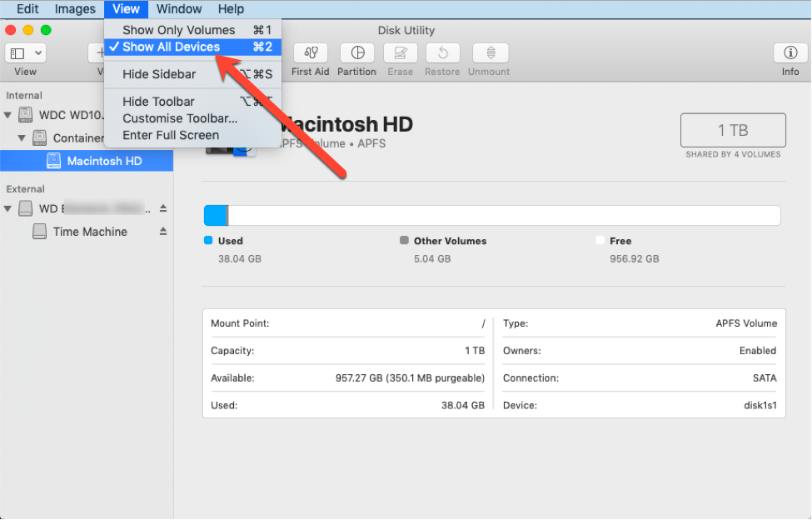Click the Available 957.27 GB value
The image size is (812, 520).
point(410,377)
